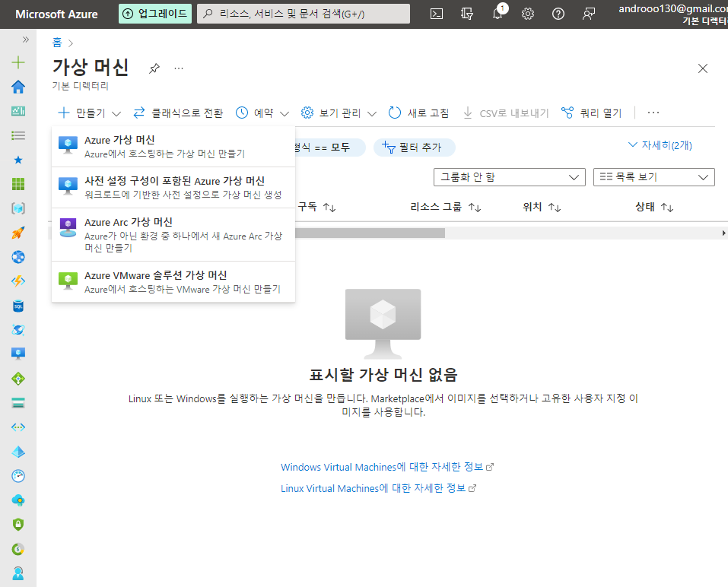Open Function App lightning icon in the sidebar
Screen dimensions: 728x587
coord(18,281)
